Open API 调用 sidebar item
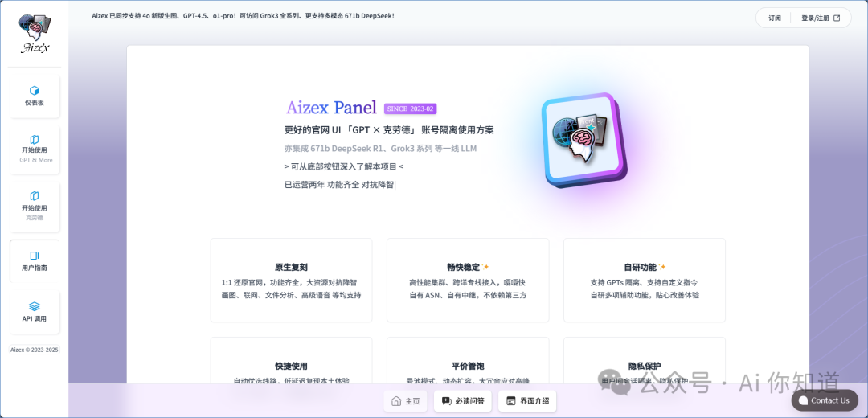 (x=35, y=312)
